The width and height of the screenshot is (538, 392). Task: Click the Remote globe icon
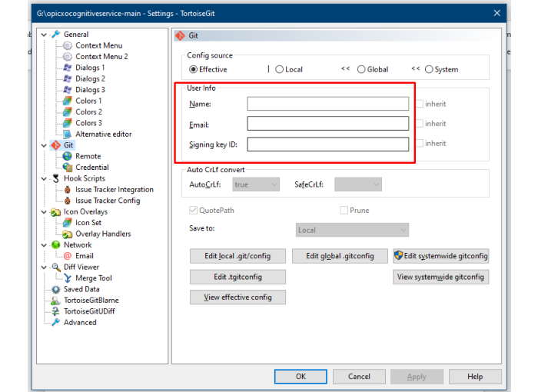[x=68, y=156]
